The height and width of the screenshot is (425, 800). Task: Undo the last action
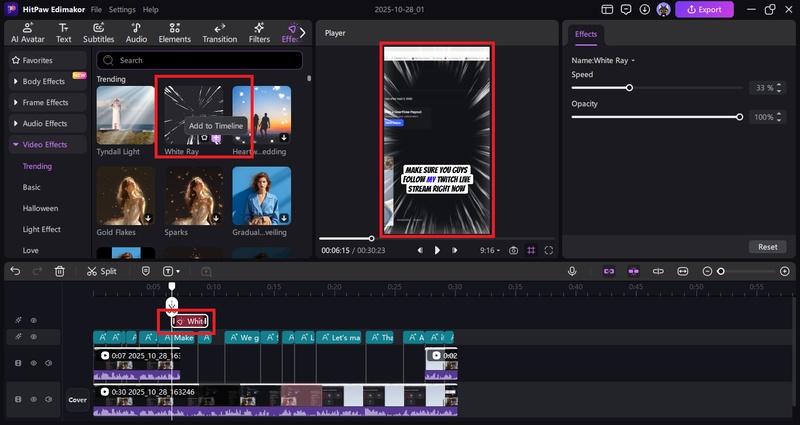[x=15, y=271]
